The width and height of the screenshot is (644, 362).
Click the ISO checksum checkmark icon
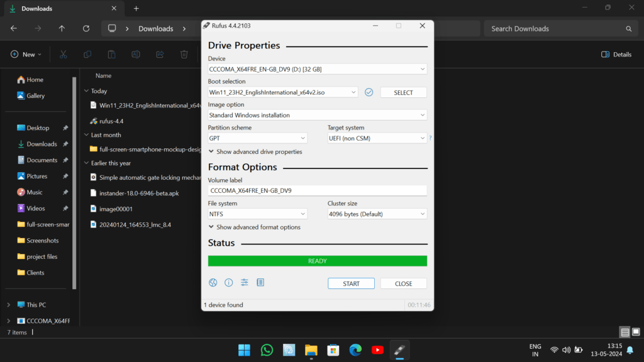(369, 92)
